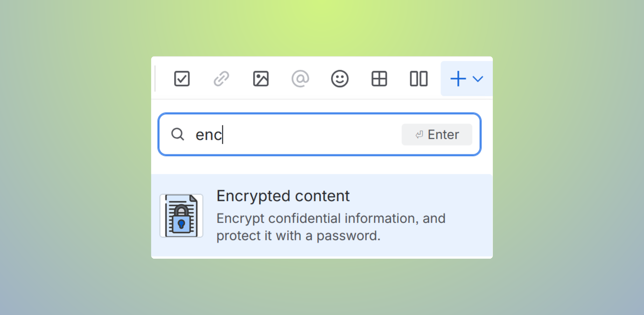Click the columns layout icon

pos(419,79)
